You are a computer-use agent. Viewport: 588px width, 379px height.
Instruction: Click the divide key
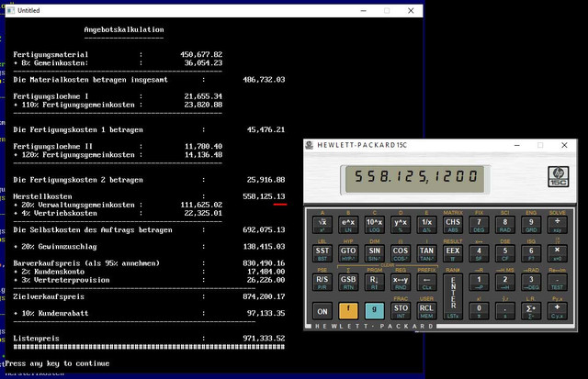(558, 225)
